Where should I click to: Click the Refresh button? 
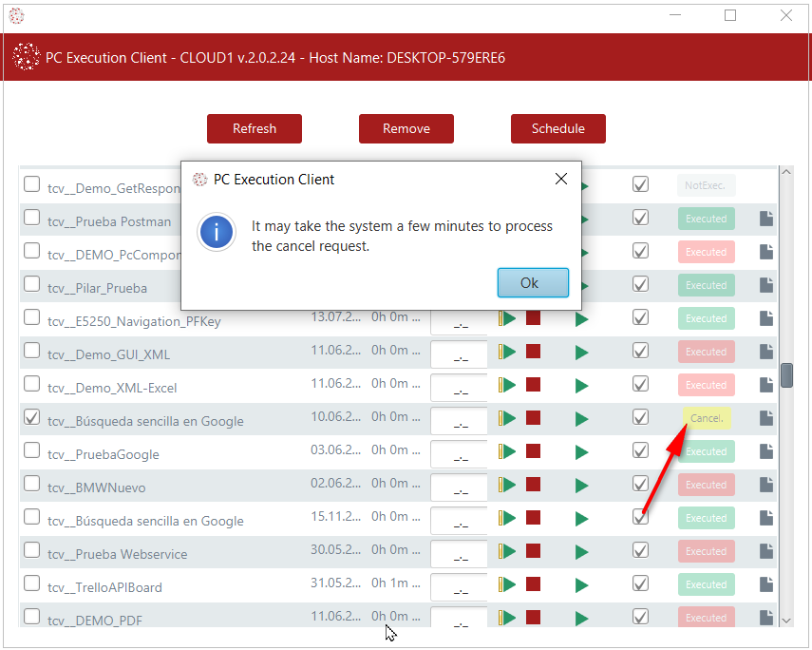(255, 129)
